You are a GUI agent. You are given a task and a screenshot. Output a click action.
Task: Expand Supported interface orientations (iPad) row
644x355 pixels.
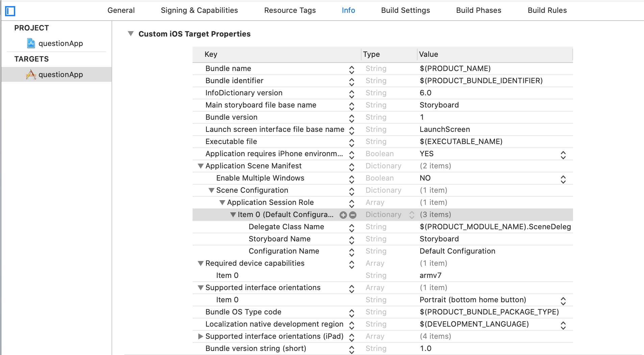click(201, 336)
